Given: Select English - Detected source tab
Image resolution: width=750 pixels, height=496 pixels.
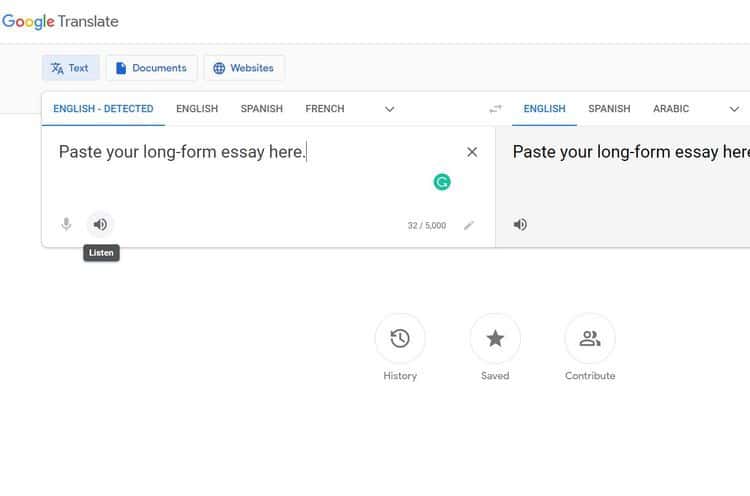Looking at the screenshot, I should pyautogui.click(x=103, y=109).
